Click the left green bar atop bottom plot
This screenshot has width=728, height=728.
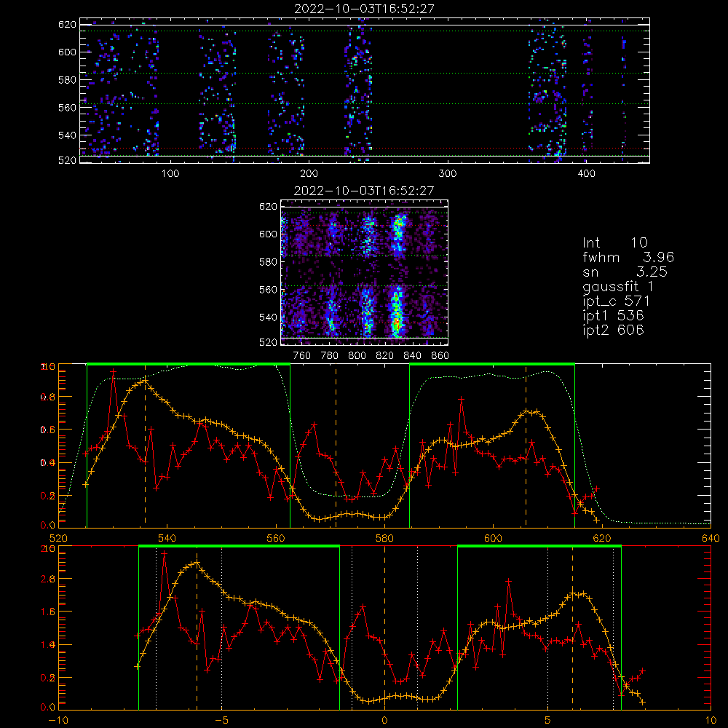coord(239,547)
